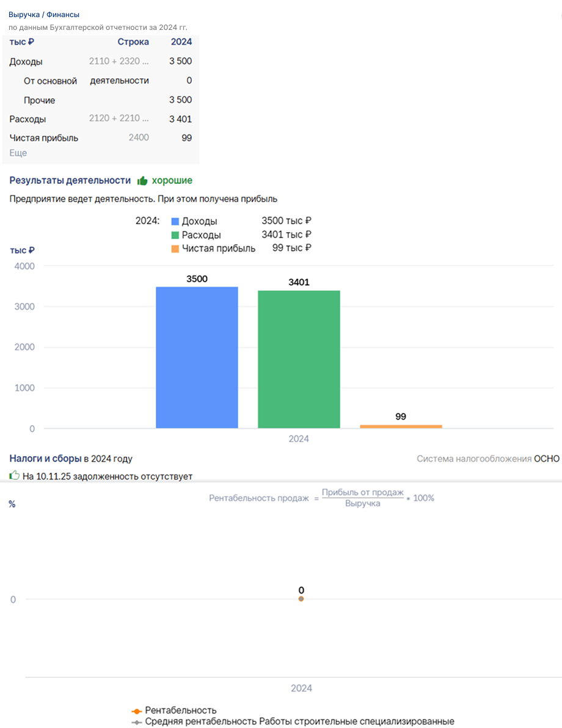The height and width of the screenshot is (728, 562).
Task: Select the "От основной" row label
Action: coord(50,81)
